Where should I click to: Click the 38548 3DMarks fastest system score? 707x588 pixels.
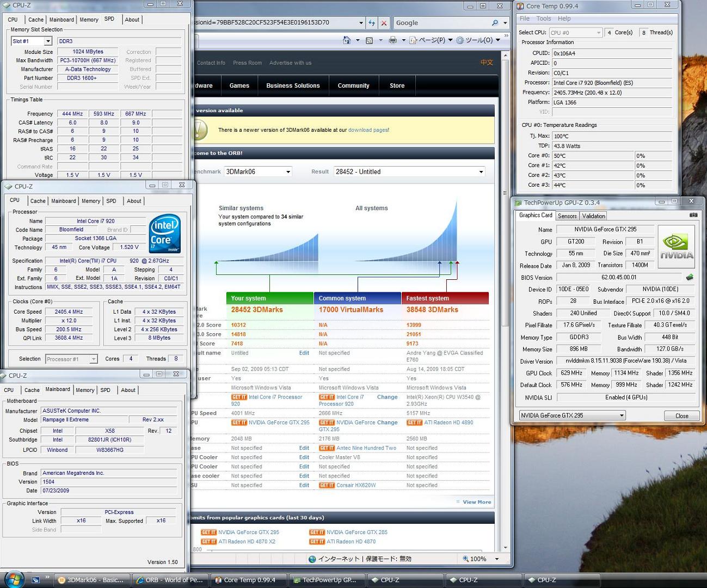[x=432, y=310]
